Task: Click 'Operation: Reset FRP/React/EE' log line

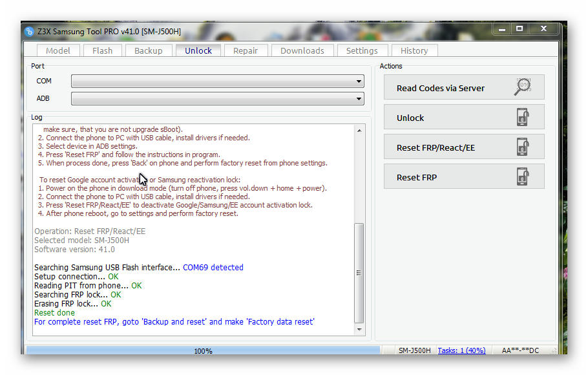Action: pyautogui.click(x=90, y=231)
